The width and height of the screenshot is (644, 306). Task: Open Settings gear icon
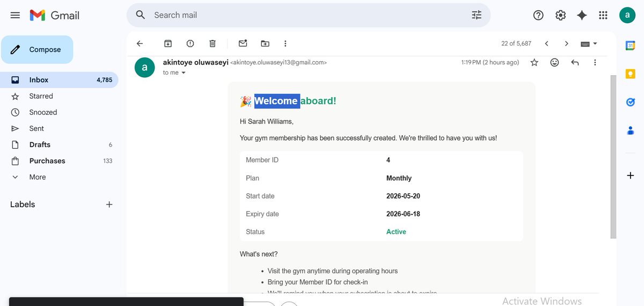click(560, 15)
